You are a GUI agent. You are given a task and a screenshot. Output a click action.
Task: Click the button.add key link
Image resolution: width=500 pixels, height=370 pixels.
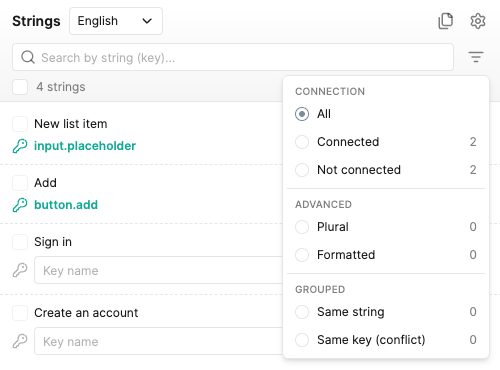[66, 205]
